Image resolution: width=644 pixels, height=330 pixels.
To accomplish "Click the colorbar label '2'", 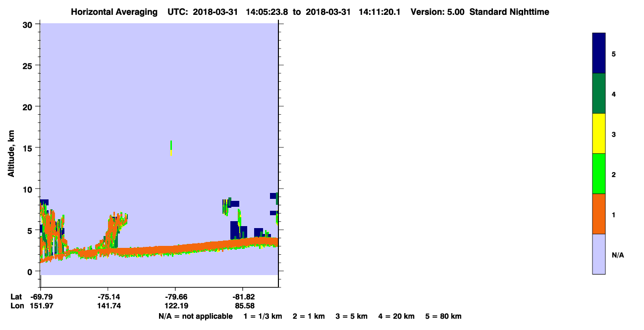I will point(614,175).
